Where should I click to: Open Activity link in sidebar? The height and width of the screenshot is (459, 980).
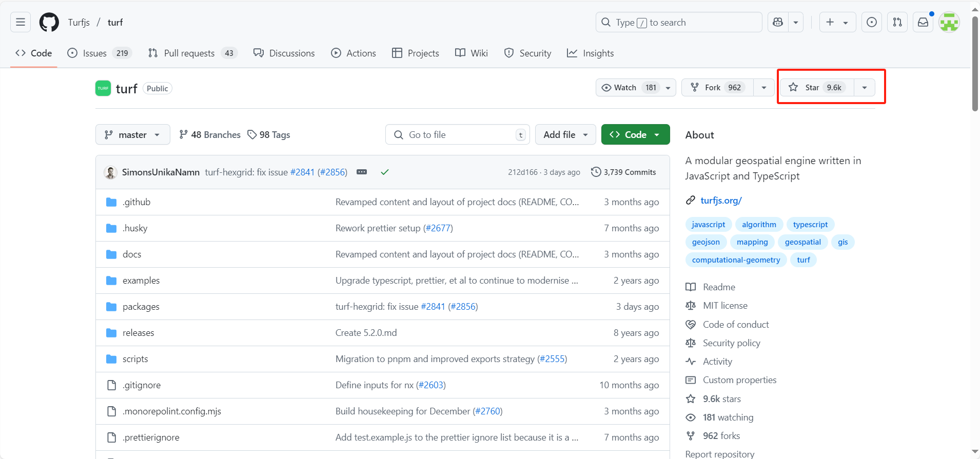point(709,362)
